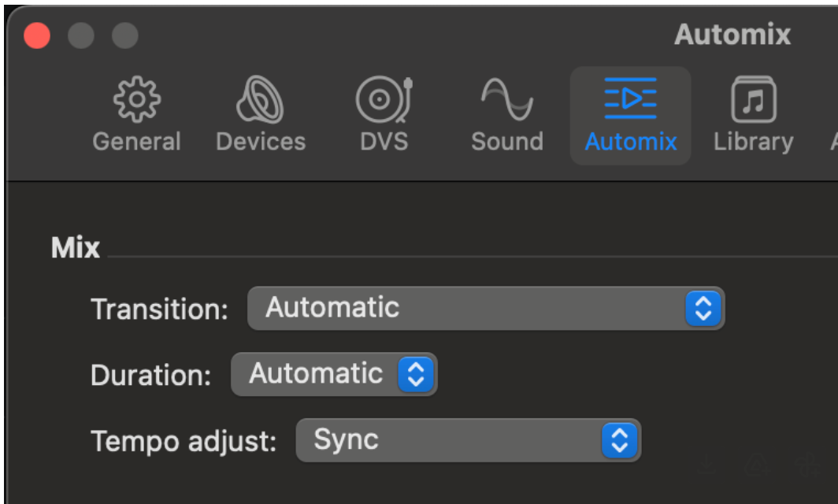Switch to the tab labeled Library
This screenshot has height=504, width=838.
753,142
